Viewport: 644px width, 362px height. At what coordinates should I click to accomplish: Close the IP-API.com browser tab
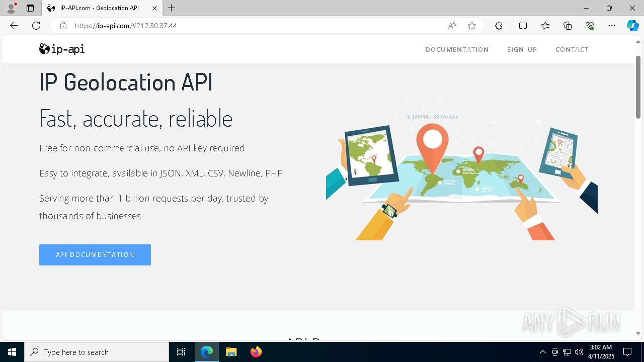[x=155, y=8]
